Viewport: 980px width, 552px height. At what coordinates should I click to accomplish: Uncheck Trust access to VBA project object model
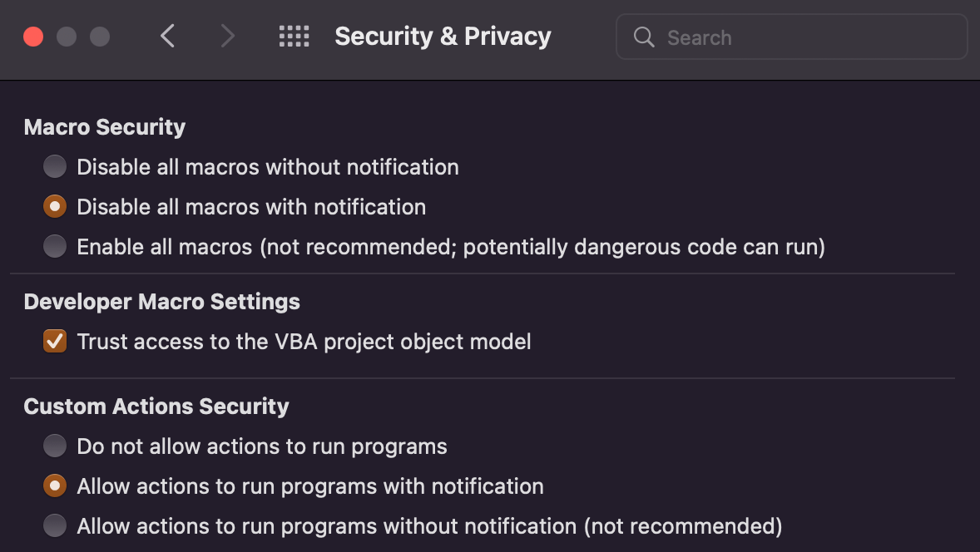point(55,342)
